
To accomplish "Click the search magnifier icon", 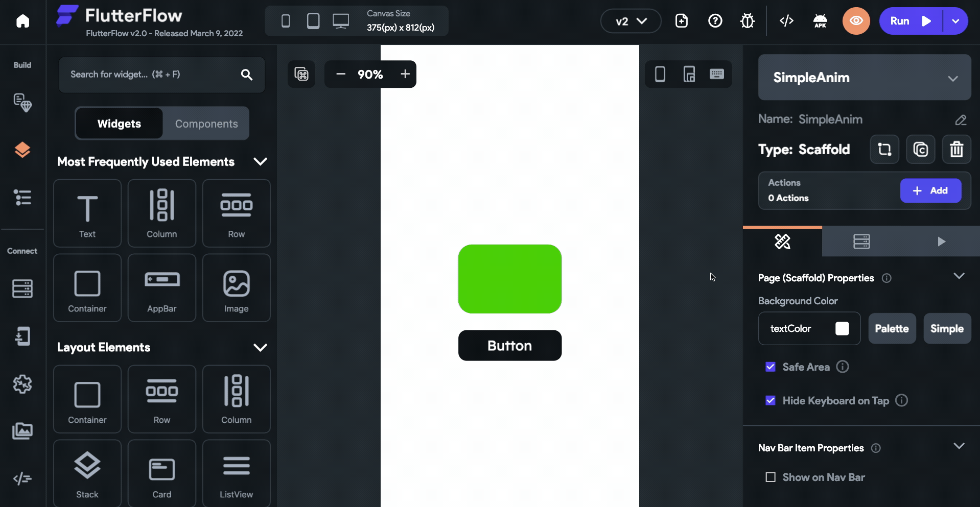I will coord(247,75).
